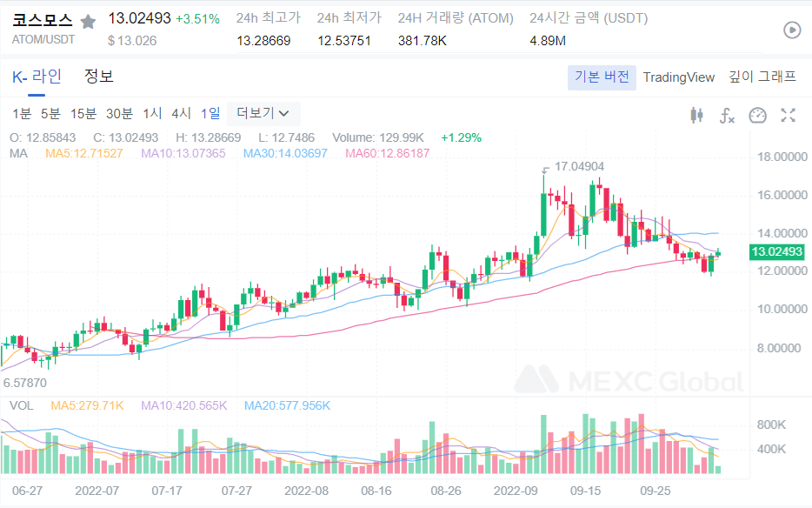Add ATOM/USDT to favorites with star icon
Viewport: 812px width, 508px height.
pos(88,22)
